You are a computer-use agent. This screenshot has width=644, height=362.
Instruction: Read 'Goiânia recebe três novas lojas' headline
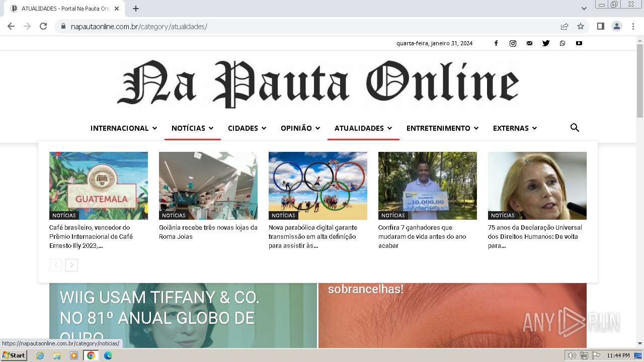(x=208, y=232)
